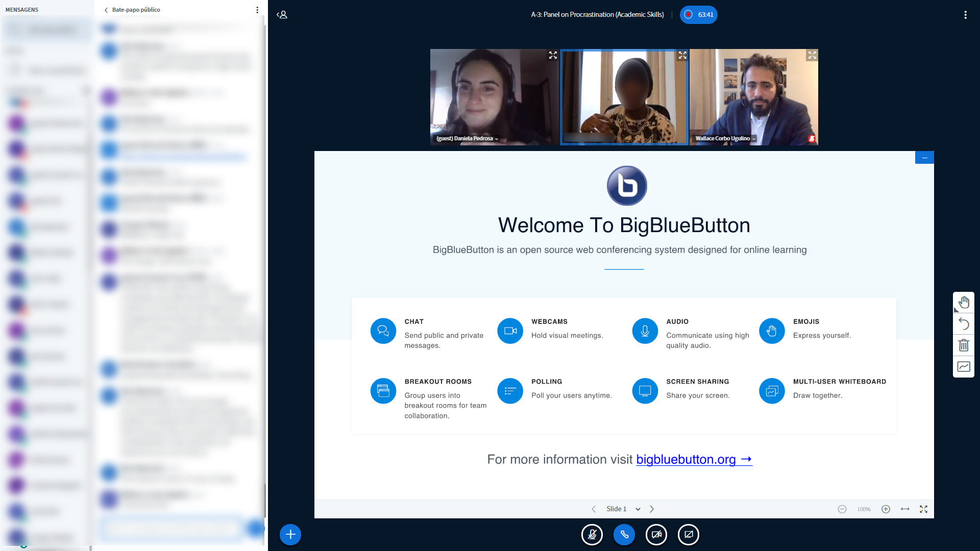Screen dimensions: 980x551
Task: Open Daniela Pedrosa webcam name dropdown
Action: tap(467, 138)
